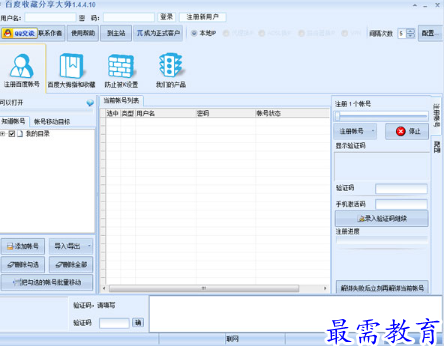Switch to 知道帐号 tab
The width and height of the screenshot is (448, 363).
pyautogui.click(x=14, y=121)
